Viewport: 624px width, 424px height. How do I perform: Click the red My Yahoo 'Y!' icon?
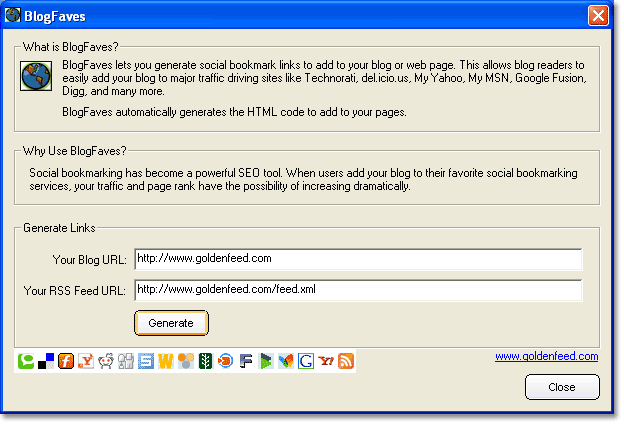(326, 361)
